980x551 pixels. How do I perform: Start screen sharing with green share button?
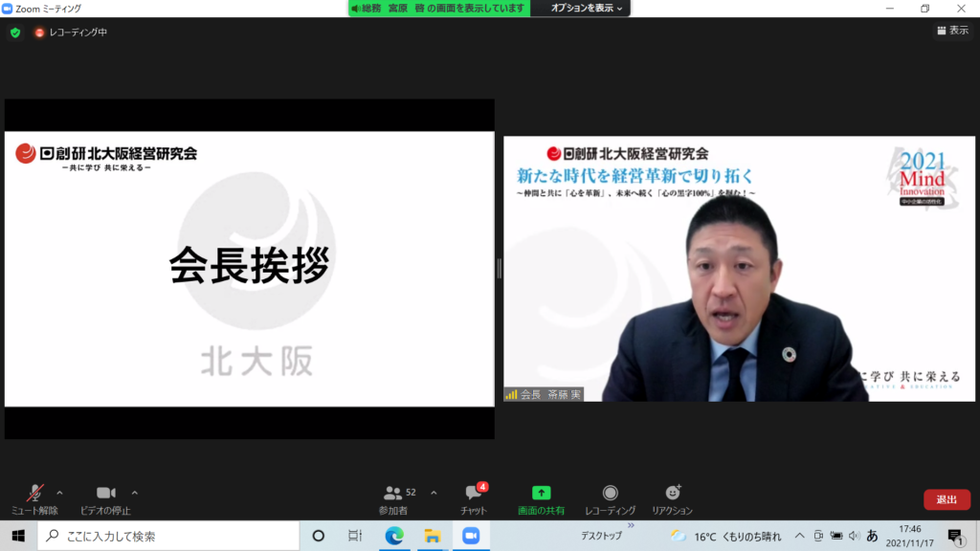click(542, 499)
